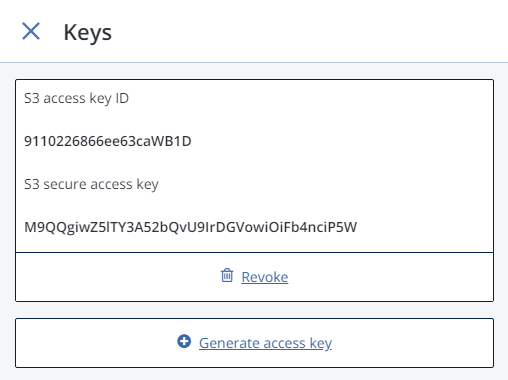The width and height of the screenshot is (508, 380).
Task: Click the gray gap between Revoke and Generate boxes
Action: [x=254, y=310]
